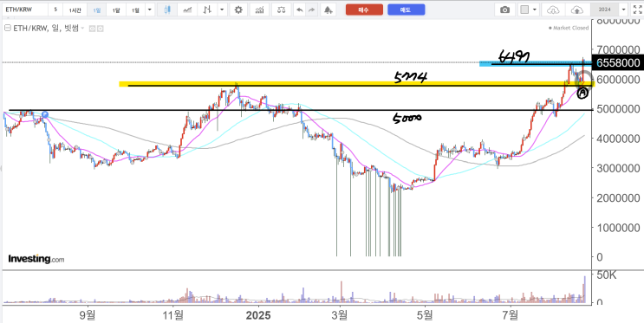The height and width of the screenshot is (323, 644).
Task: Open the chart type dropdown arrow
Action: tap(222, 10)
